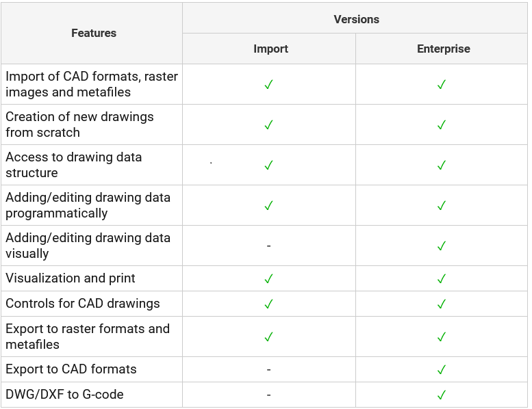The image size is (532, 409).
Task: Click the 'Export to CAD formats' feature label
Action: (x=71, y=369)
